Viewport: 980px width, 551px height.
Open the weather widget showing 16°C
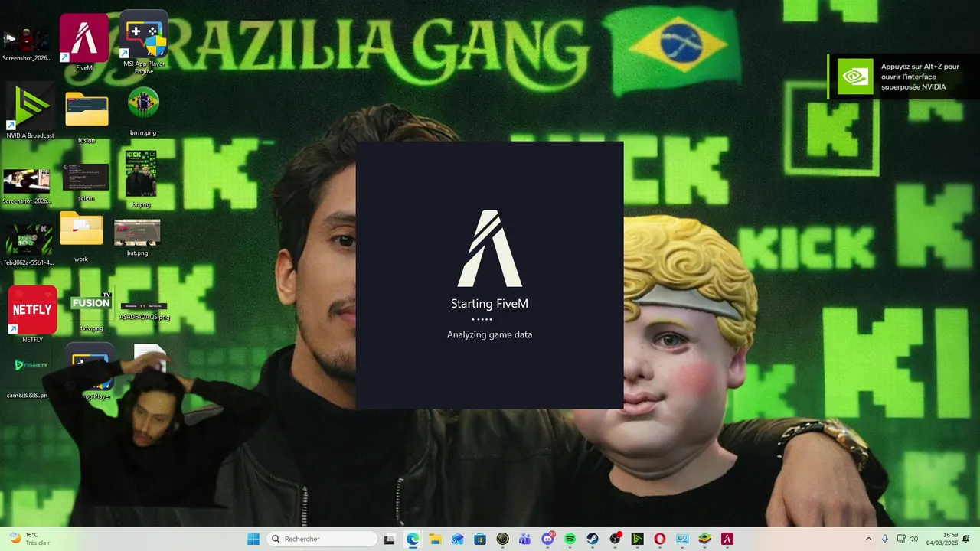pos(29,539)
